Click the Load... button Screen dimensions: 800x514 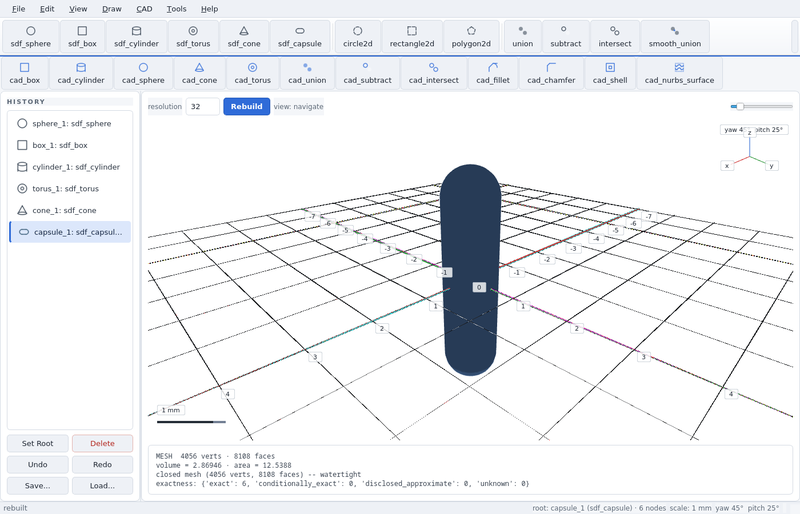tap(103, 485)
